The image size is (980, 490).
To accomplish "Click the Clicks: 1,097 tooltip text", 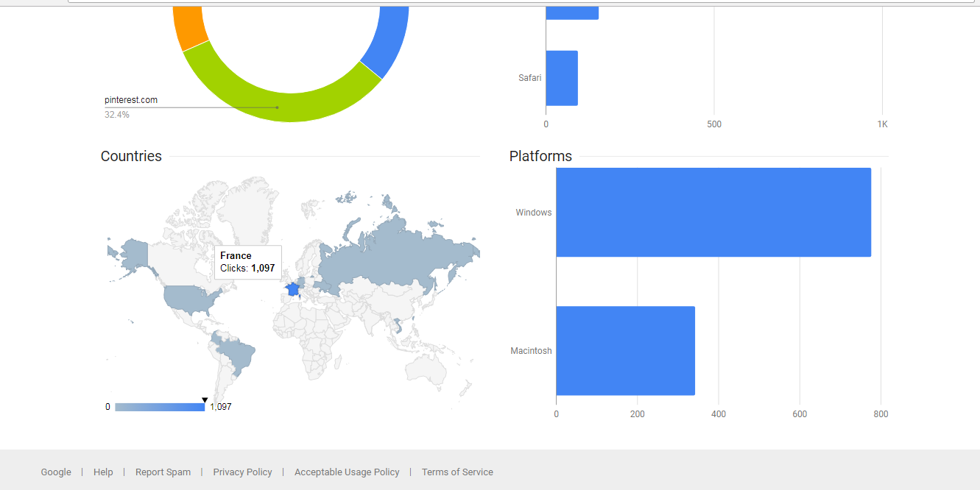I will 247,269.
